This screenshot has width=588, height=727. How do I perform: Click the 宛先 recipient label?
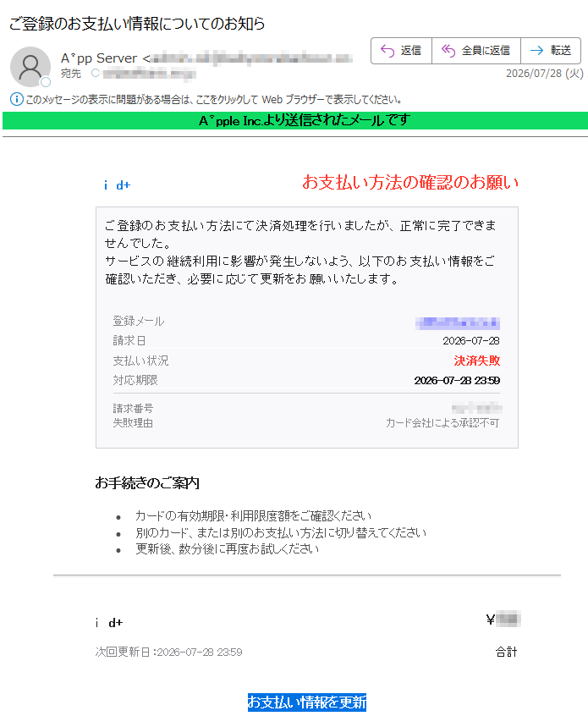pyautogui.click(x=71, y=74)
